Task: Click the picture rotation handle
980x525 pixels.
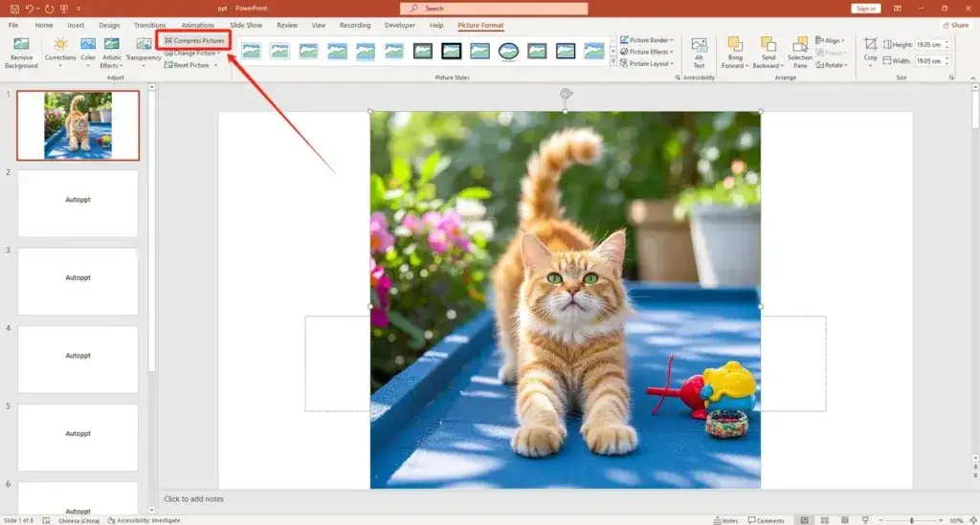Action: coord(566,94)
